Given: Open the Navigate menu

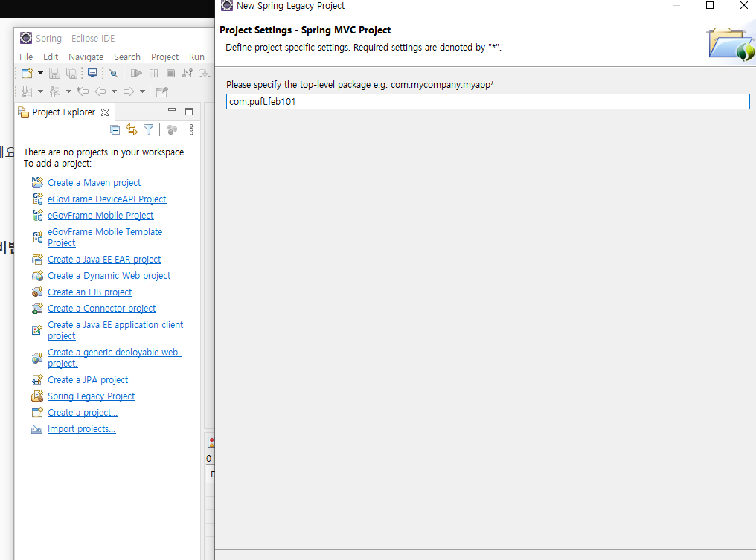Looking at the screenshot, I should coord(86,57).
